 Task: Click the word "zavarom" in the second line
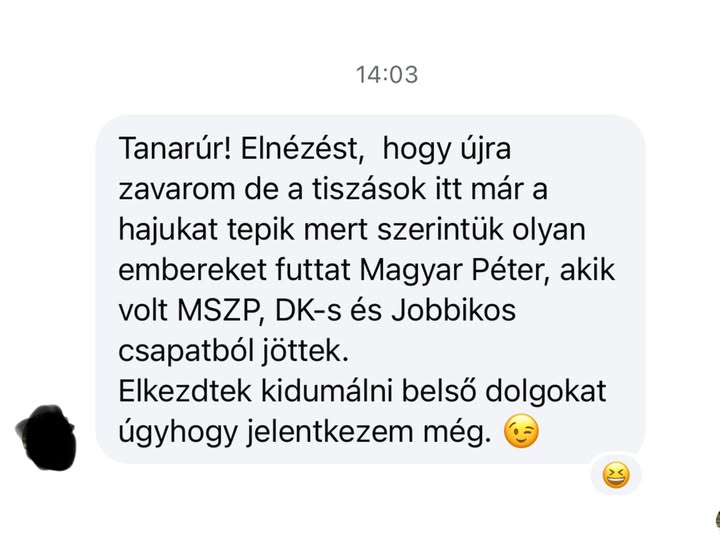(x=177, y=189)
